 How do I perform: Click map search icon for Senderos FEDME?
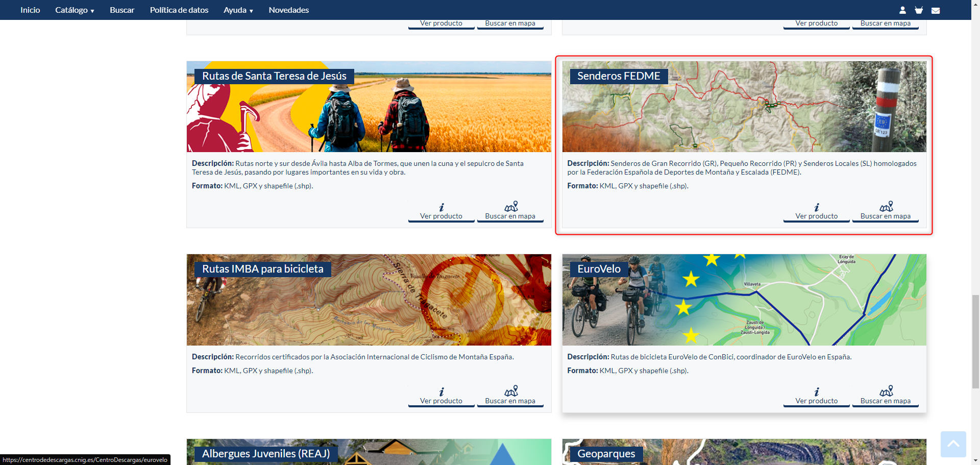886,207
